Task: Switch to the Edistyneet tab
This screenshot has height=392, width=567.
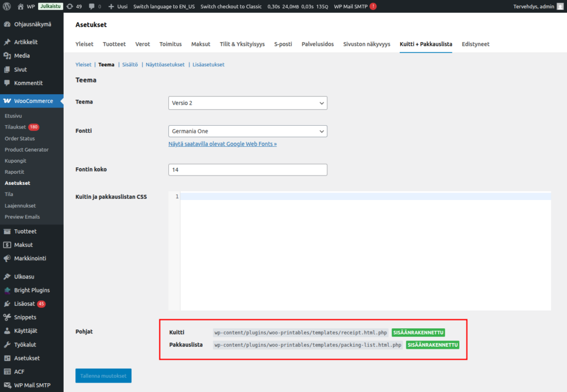Action: [x=476, y=44]
